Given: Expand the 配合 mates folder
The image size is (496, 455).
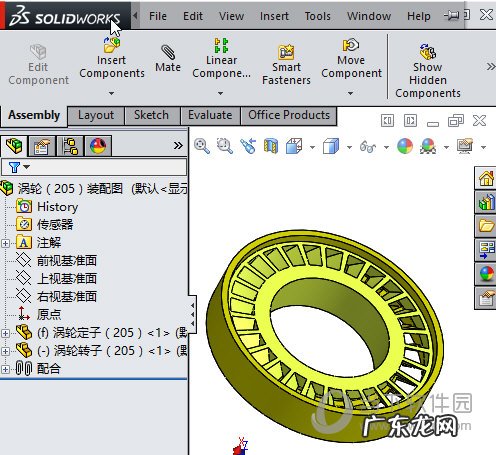Looking at the screenshot, I should point(5,369).
